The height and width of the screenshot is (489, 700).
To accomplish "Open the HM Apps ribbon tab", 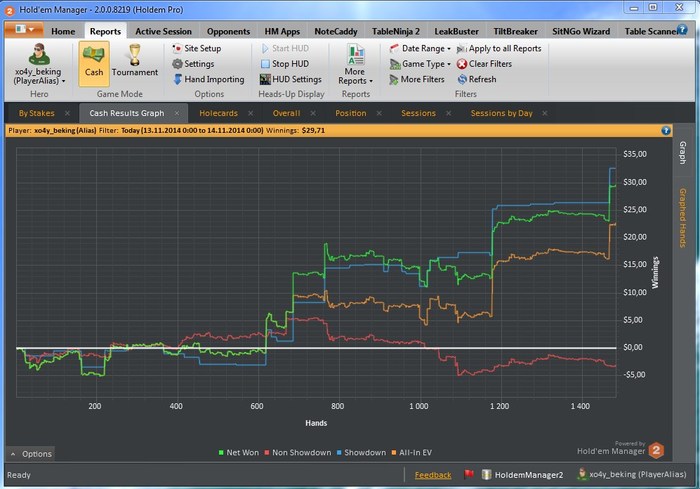I will 282,31.
